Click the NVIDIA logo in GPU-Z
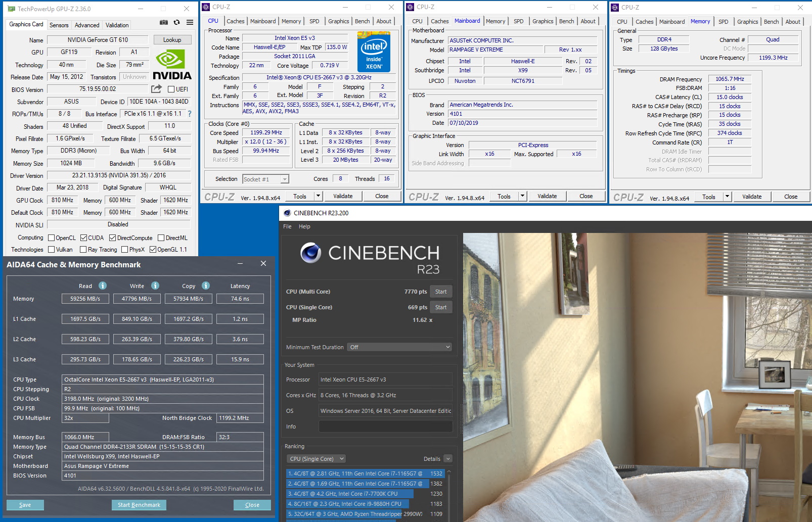The height and width of the screenshot is (522, 812). click(172, 65)
